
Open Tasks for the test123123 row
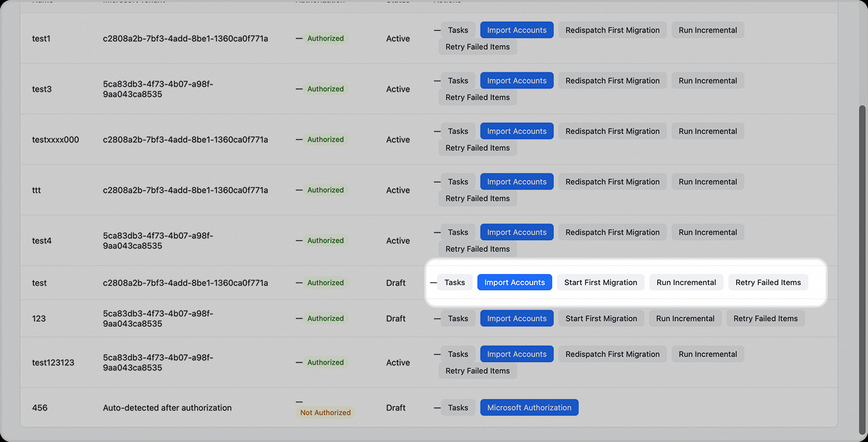coord(458,354)
